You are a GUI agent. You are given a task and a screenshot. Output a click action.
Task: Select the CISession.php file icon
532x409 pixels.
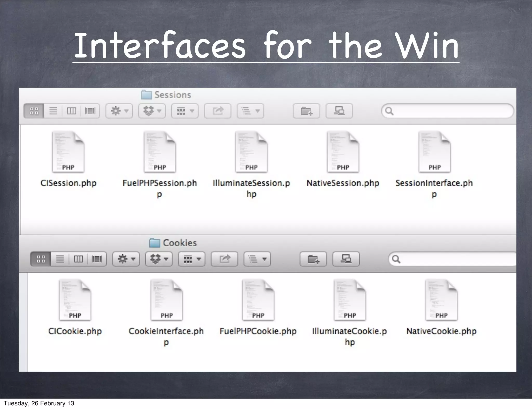(68, 152)
